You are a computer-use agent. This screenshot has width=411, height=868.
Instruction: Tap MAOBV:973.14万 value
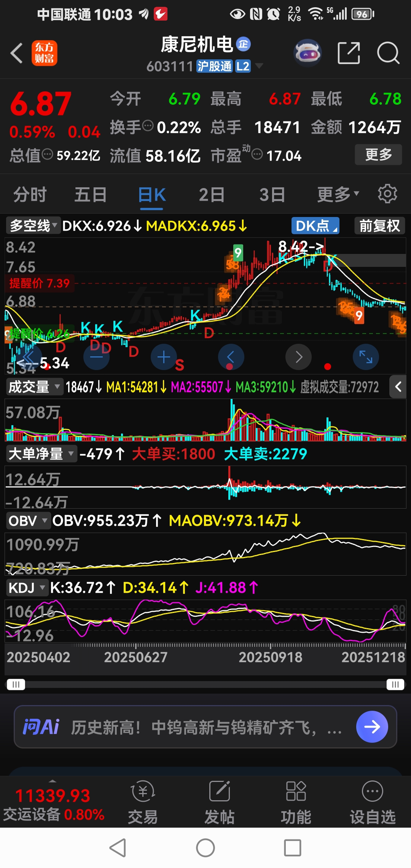click(235, 521)
